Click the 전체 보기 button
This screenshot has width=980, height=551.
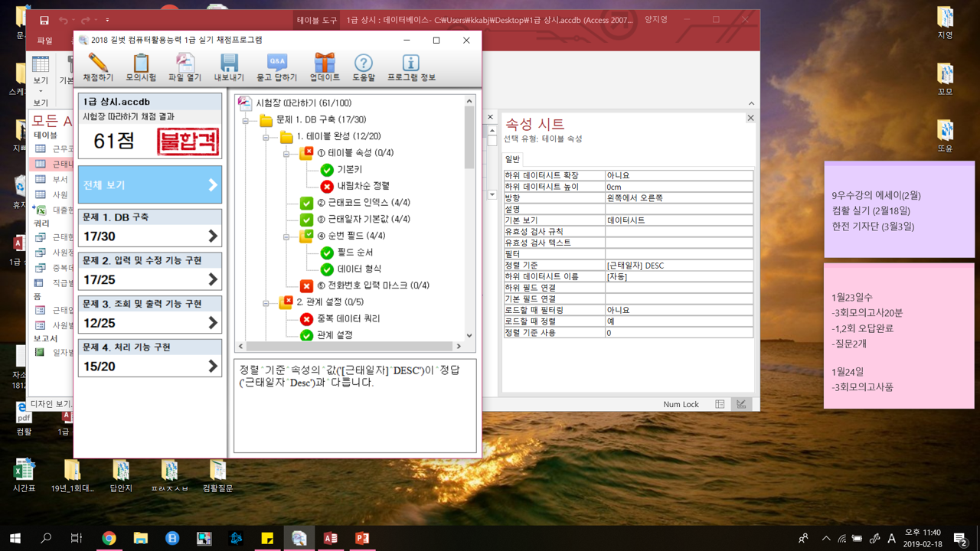(150, 185)
